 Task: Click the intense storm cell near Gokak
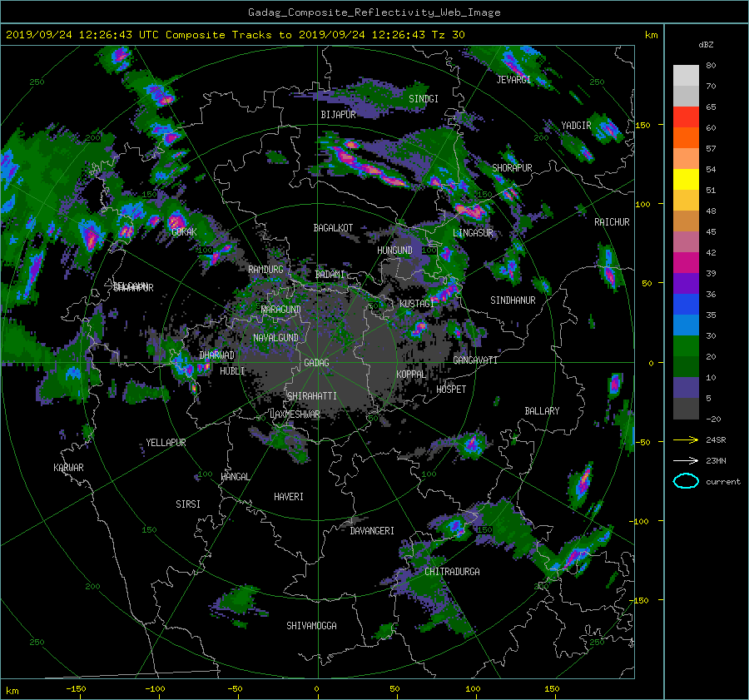[x=176, y=221]
